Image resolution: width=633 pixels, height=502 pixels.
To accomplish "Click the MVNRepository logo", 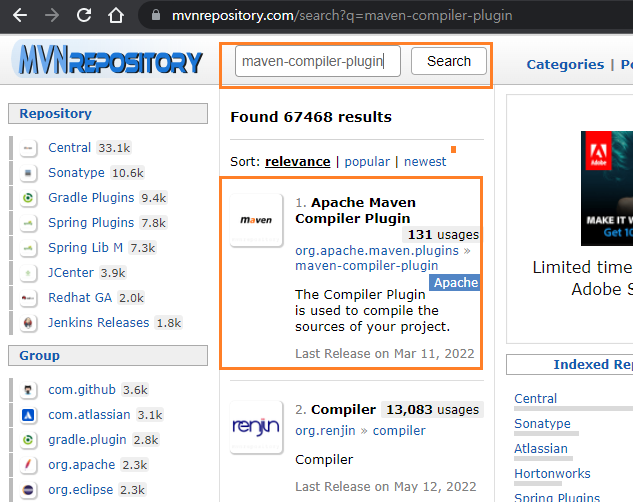I will click(x=109, y=60).
